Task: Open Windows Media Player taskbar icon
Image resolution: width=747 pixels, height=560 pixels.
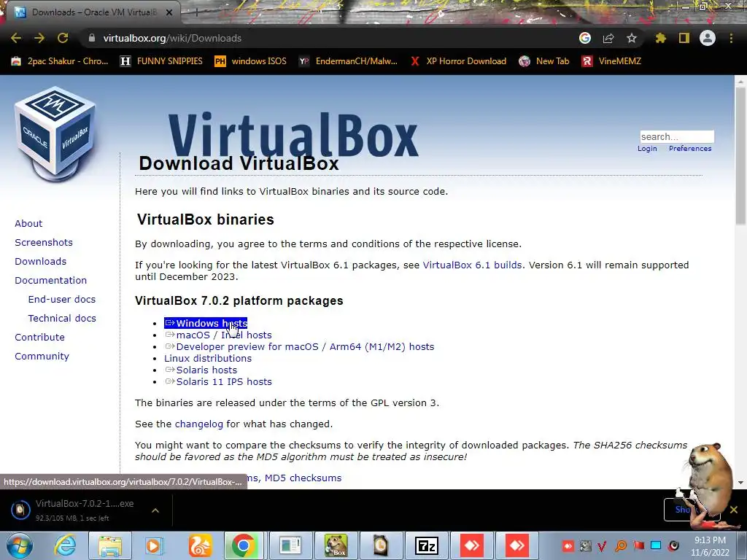Action: tap(154, 545)
